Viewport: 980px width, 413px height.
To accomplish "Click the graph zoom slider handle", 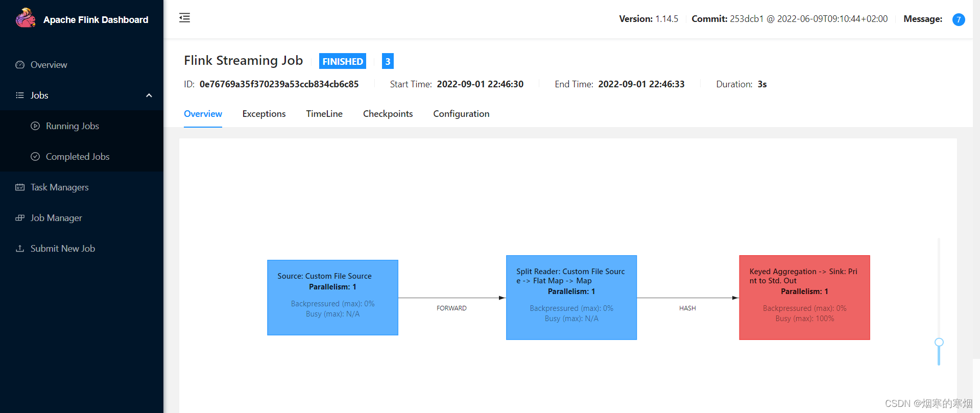I will [x=939, y=343].
